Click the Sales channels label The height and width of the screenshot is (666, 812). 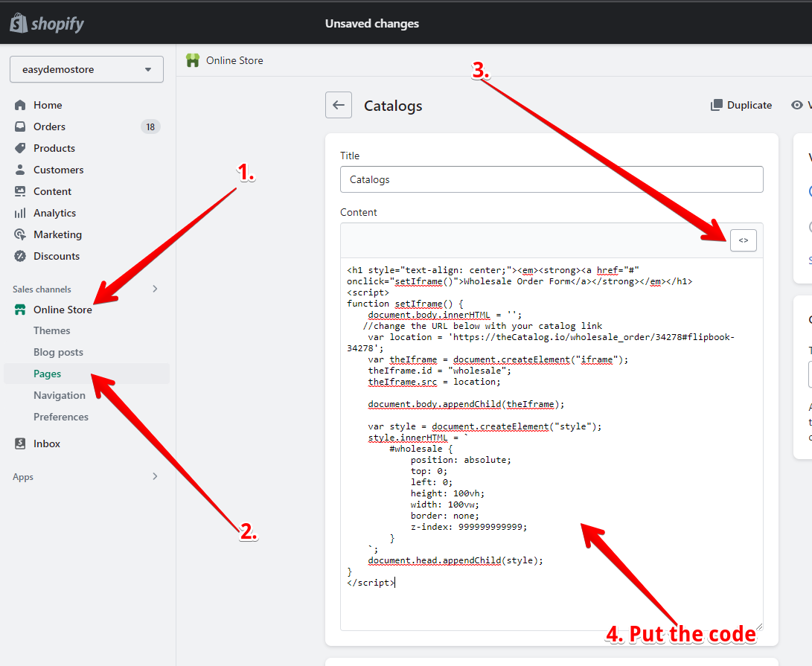[x=42, y=289]
